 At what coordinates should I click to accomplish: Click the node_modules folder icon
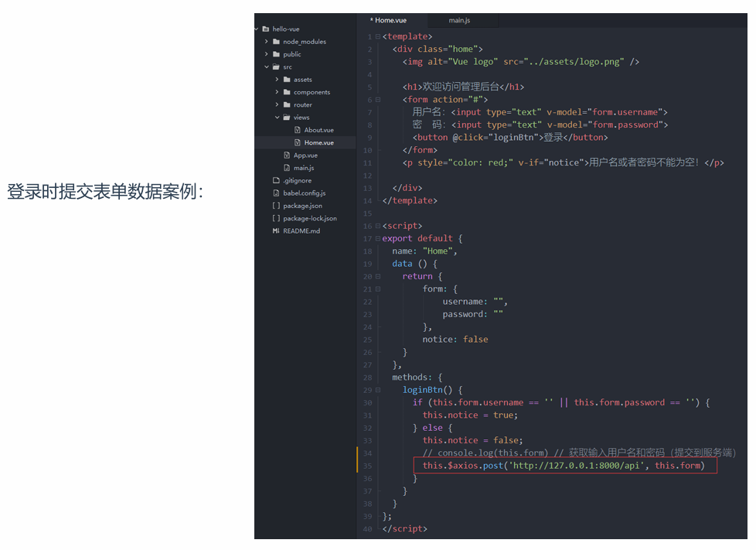[x=276, y=42]
